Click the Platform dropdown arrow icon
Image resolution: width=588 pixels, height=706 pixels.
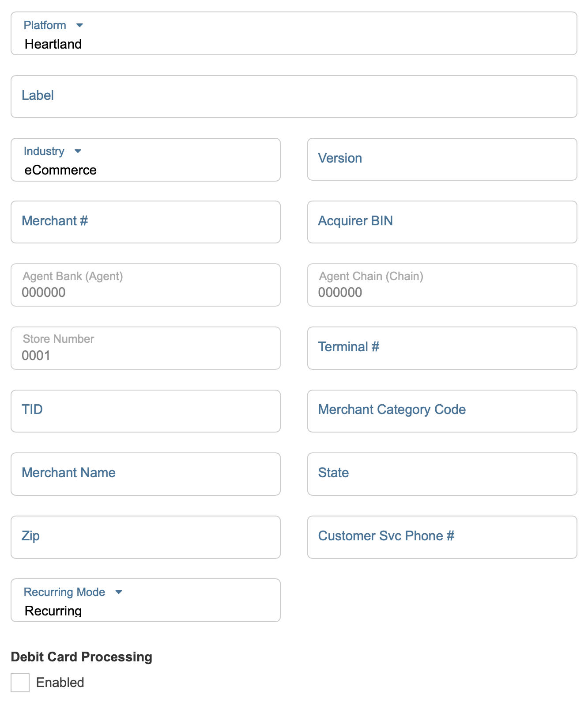(79, 26)
